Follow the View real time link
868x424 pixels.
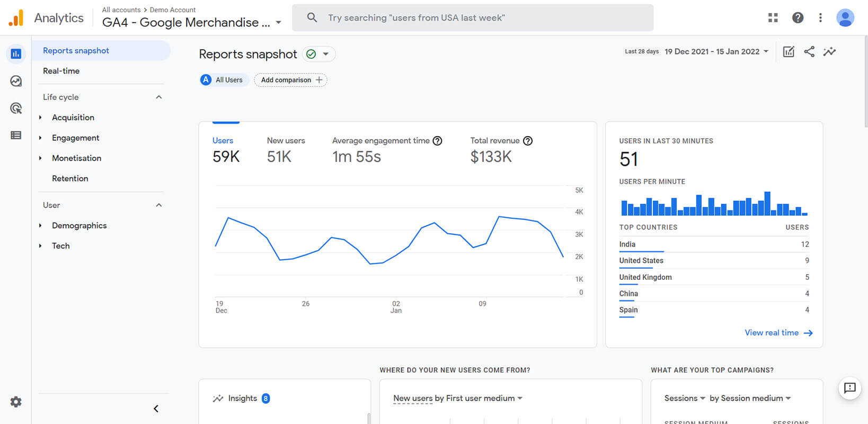pyautogui.click(x=778, y=333)
